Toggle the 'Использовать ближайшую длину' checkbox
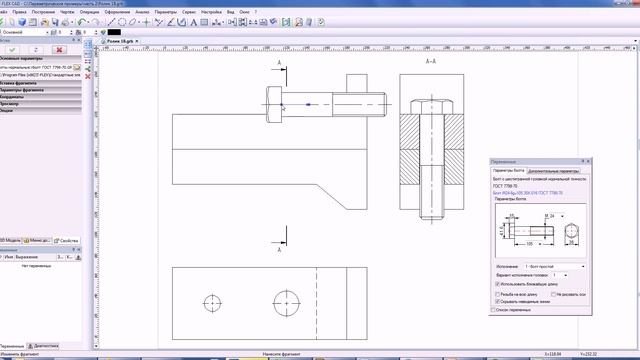 click(x=498, y=284)
